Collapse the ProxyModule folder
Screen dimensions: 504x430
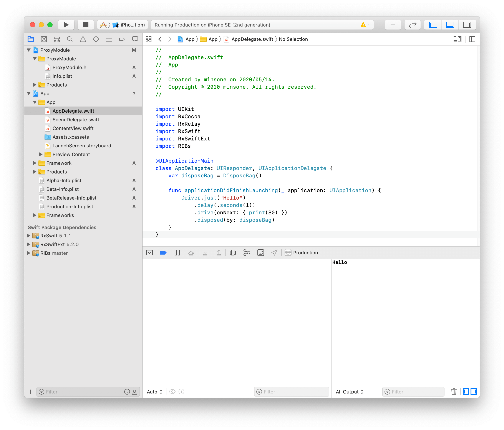point(35,59)
